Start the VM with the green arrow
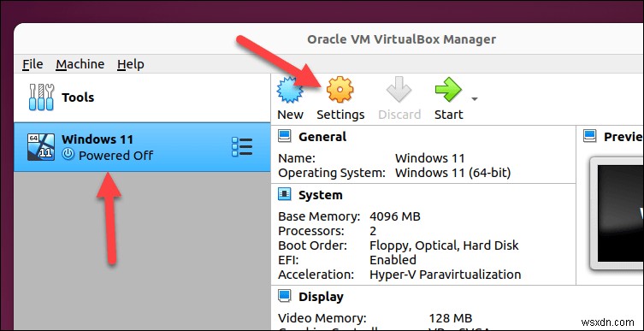This screenshot has width=644, height=331. tap(448, 90)
